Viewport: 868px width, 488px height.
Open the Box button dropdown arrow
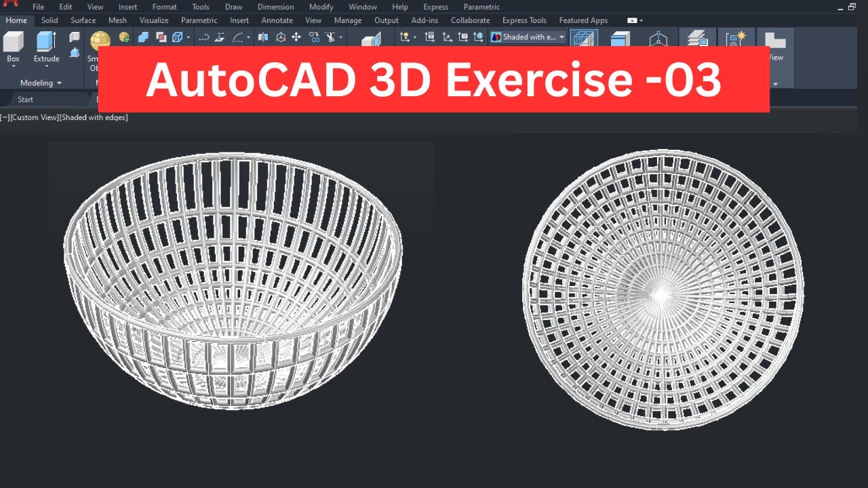click(14, 67)
